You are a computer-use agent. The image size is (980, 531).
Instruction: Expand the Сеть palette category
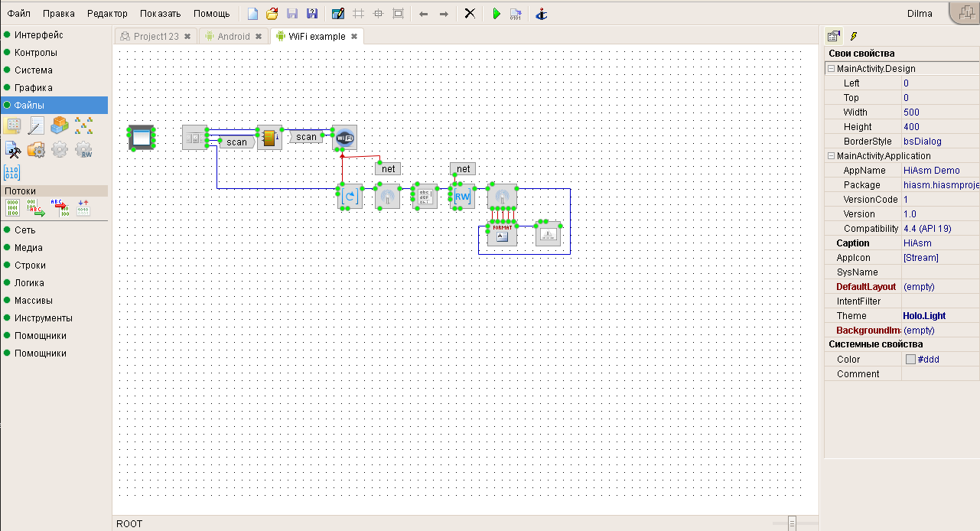point(24,230)
